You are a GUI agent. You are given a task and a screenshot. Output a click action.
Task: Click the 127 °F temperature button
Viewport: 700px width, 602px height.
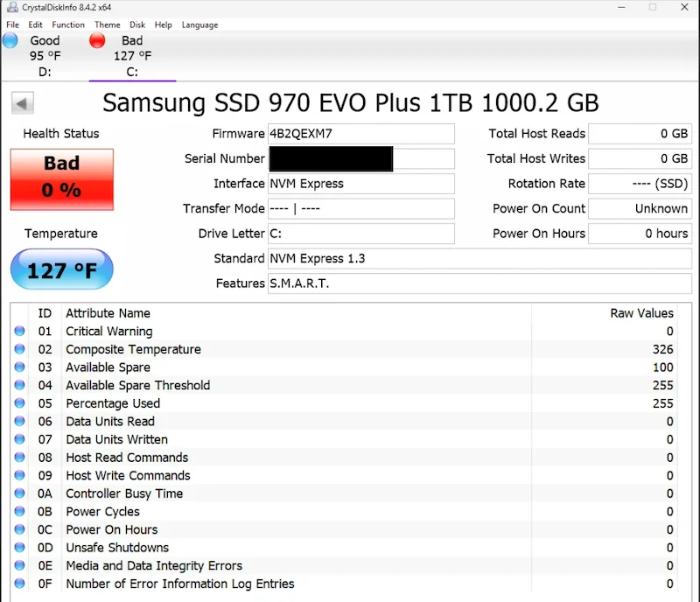pyautogui.click(x=61, y=269)
